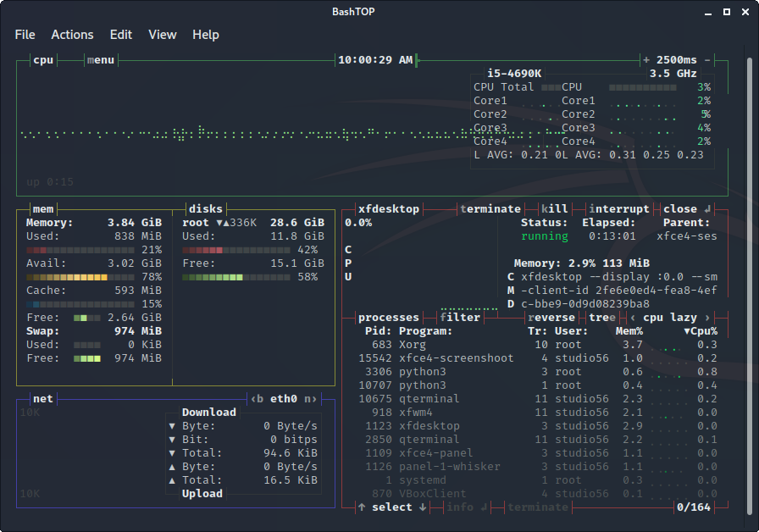Cycle sorting left with arrow before cpu lazy

coord(633,318)
